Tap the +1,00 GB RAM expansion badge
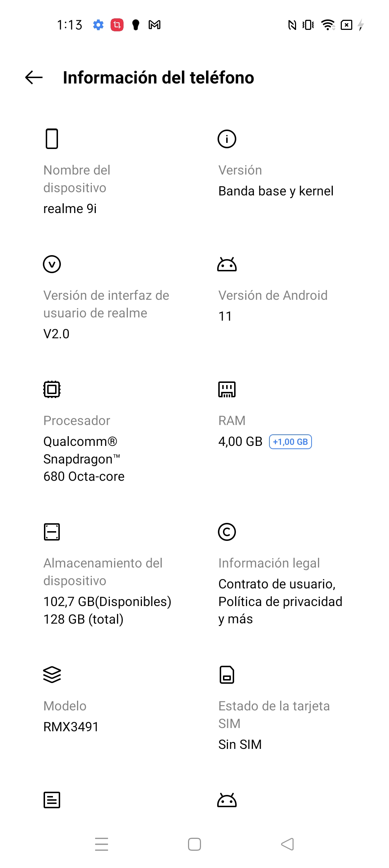 (290, 442)
